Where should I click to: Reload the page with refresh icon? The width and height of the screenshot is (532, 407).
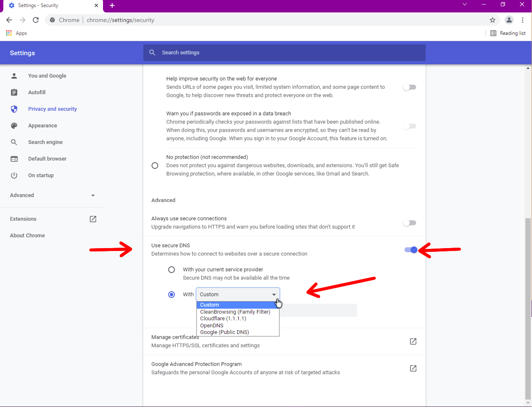[x=36, y=20]
